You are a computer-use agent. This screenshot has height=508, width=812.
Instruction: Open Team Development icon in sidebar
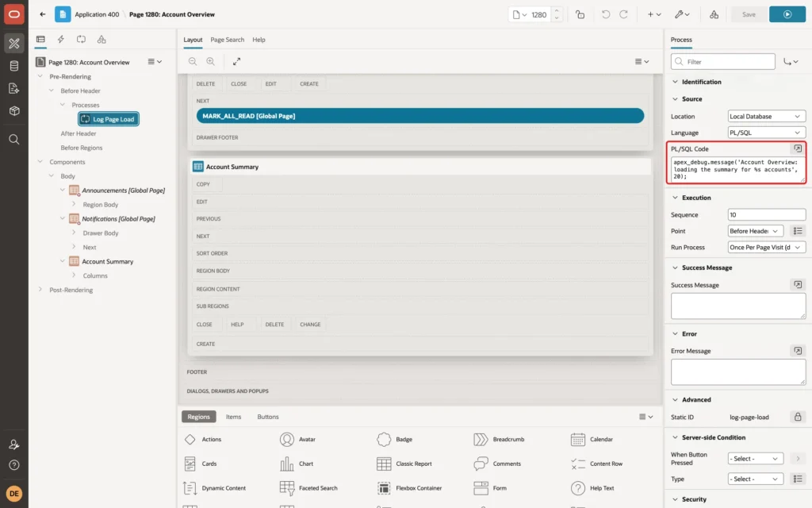pos(14,89)
